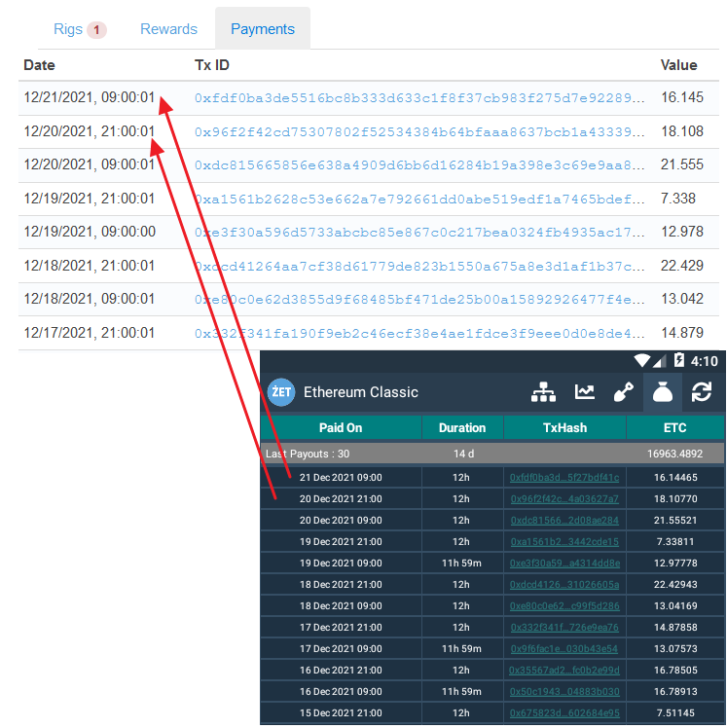
Task: Tap TxHash 0xe80c0e62...c99f5d286 in app
Action: point(564,606)
